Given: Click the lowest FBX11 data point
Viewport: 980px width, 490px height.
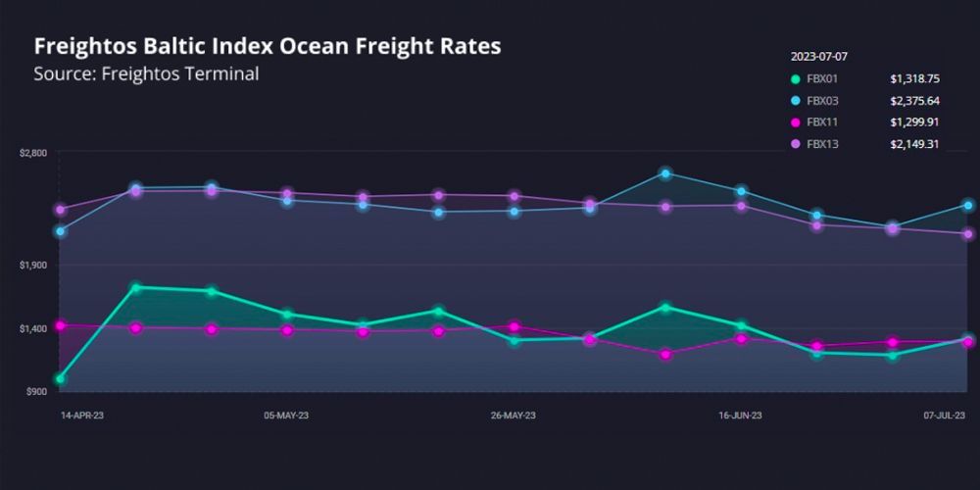Looking at the screenshot, I should (665, 354).
